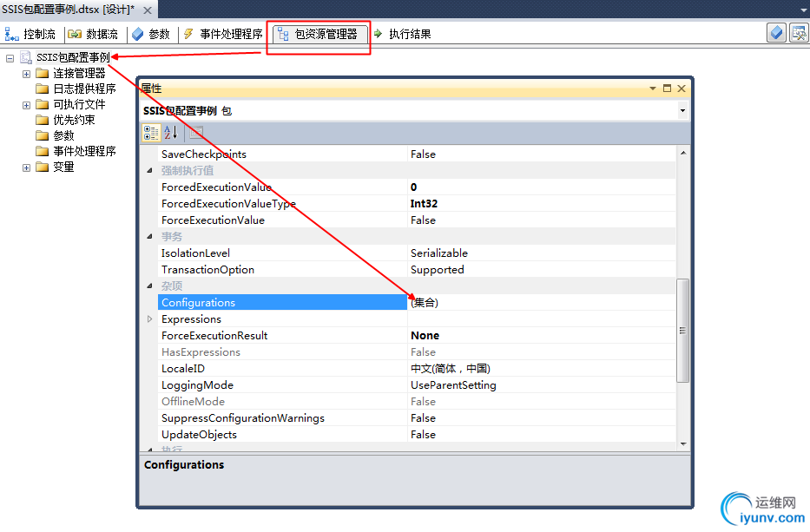This screenshot has height=532, width=810.
Task: Collapse the 事务 category
Action: pyautogui.click(x=149, y=237)
